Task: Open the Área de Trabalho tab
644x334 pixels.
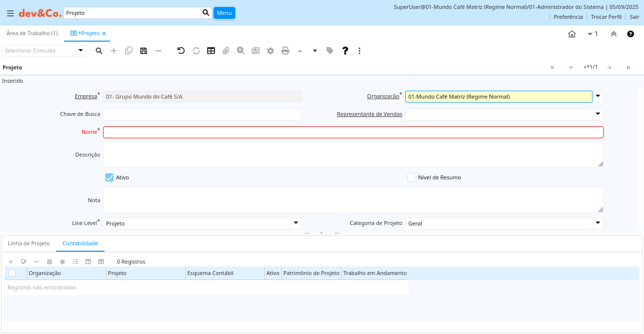Action: 32,33
